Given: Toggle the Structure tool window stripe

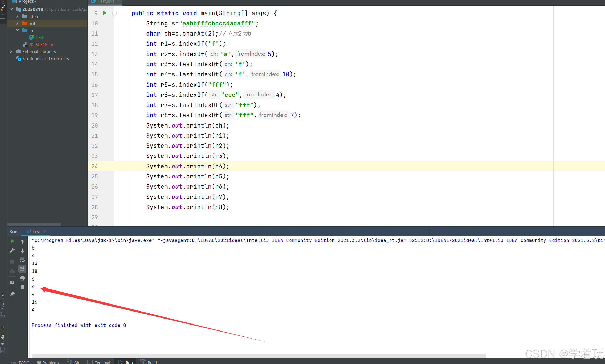Looking at the screenshot, I should click(x=3, y=301).
